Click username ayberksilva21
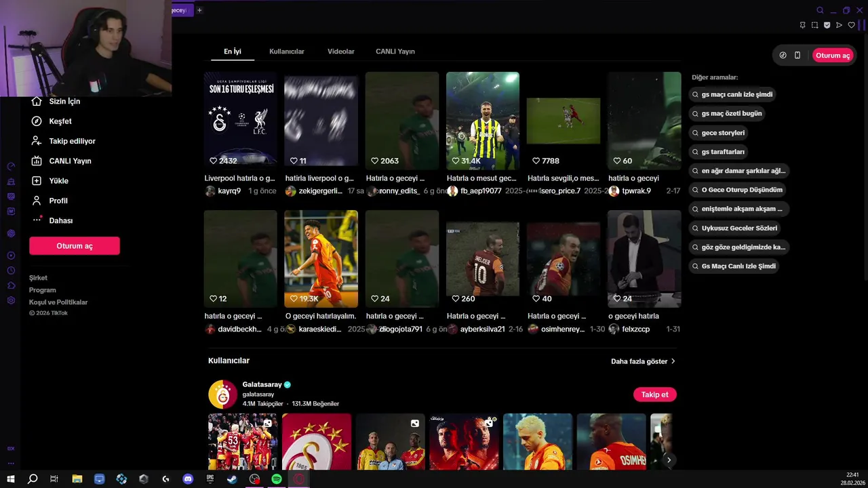The image size is (868, 488). click(x=482, y=329)
